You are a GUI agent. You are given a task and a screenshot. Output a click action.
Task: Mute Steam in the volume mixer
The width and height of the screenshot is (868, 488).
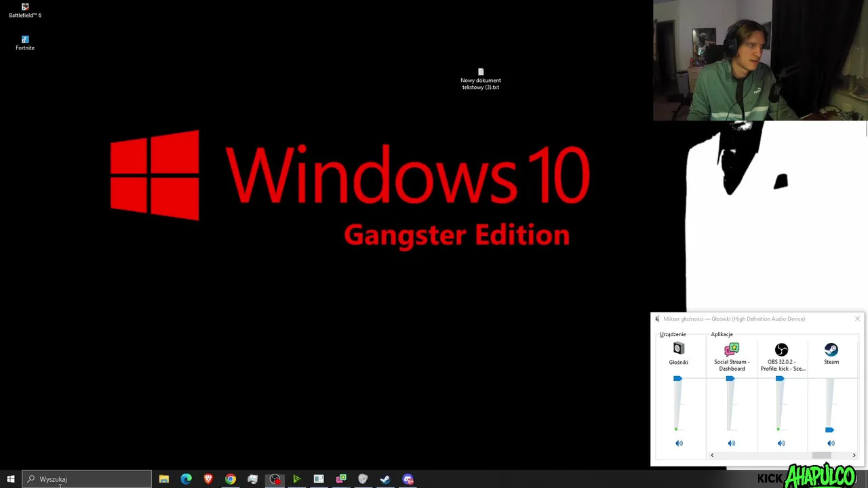pyautogui.click(x=831, y=443)
